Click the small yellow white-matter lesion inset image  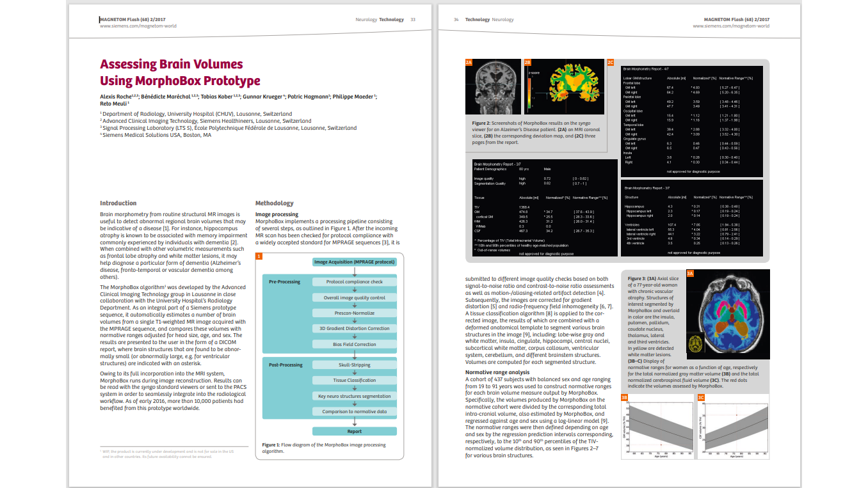pos(696,343)
